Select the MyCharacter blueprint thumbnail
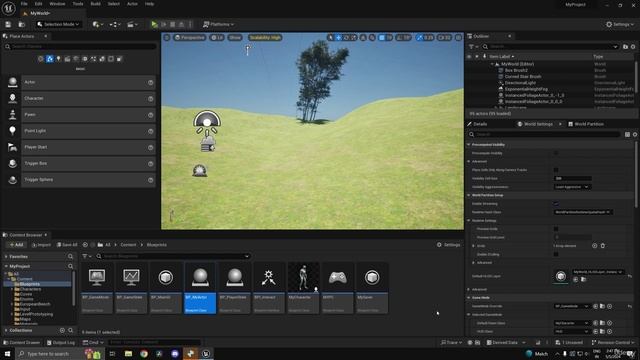This screenshot has width=640, height=360. point(303,288)
